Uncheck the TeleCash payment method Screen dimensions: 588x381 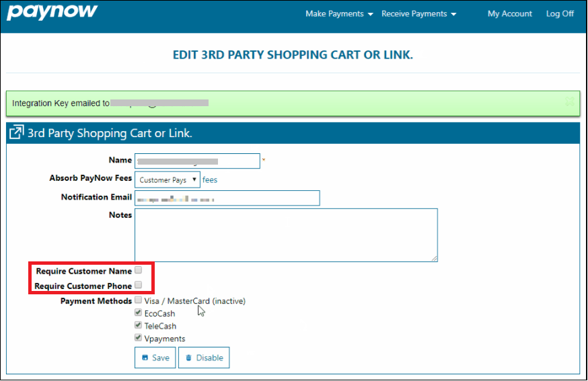pyautogui.click(x=139, y=325)
